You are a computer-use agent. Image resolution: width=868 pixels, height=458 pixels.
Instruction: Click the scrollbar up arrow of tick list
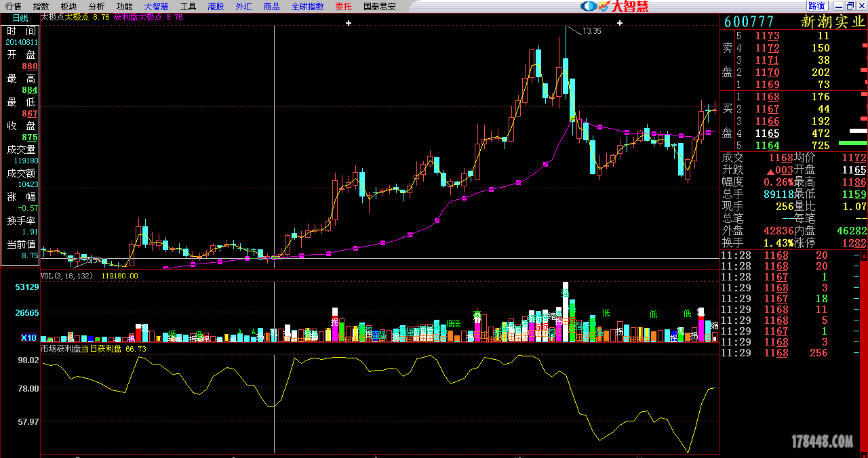click(x=864, y=256)
